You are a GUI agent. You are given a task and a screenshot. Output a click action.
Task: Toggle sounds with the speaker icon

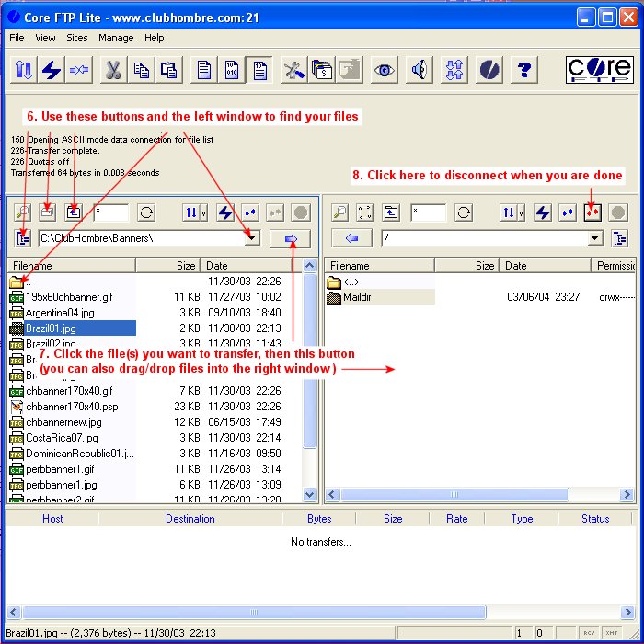pos(420,70)
